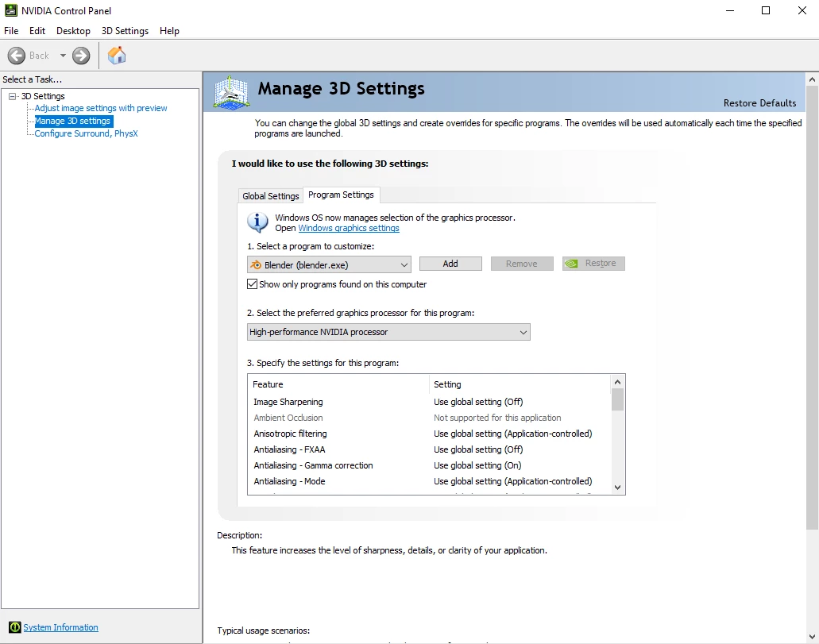Click the Remove button

pyautogui.click(x=522, y=264)
